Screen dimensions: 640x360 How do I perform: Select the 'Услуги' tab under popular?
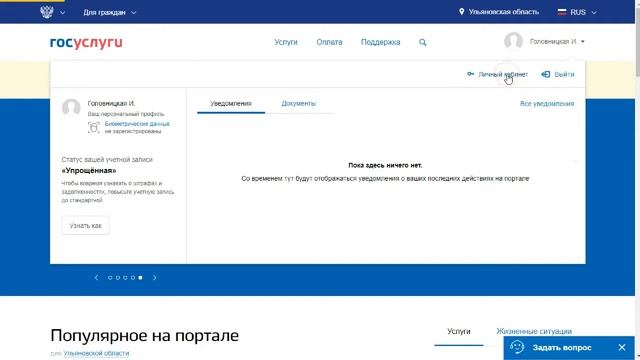(x=459, y=331)
